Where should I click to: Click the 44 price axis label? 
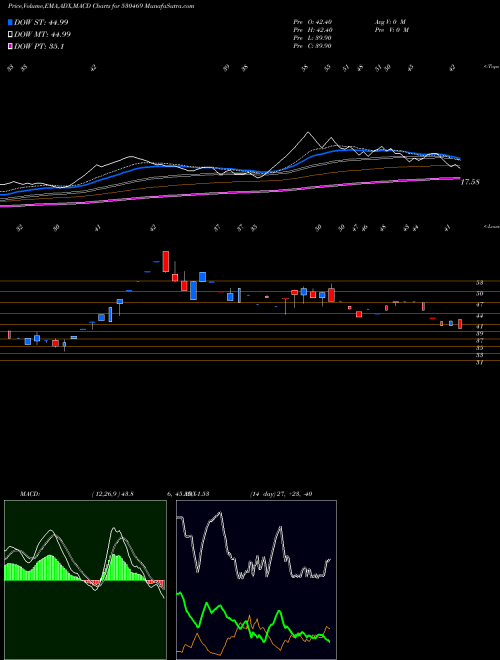click(479, 316)
